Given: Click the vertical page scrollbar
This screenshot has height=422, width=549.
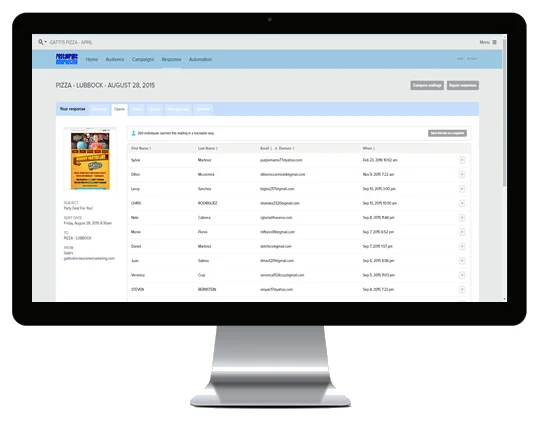Looking at the screenshot, I should (504, 112).
